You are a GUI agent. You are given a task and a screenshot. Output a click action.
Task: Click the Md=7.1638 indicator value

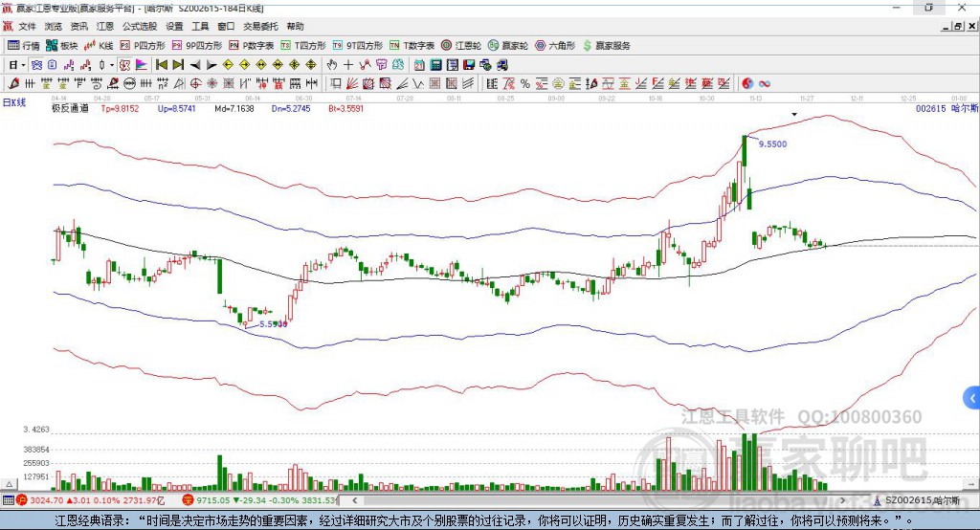pos(234,108)
